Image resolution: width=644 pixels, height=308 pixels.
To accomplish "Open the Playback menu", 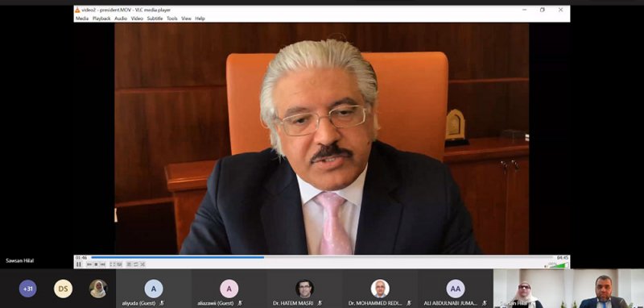I will coord(101,19).
